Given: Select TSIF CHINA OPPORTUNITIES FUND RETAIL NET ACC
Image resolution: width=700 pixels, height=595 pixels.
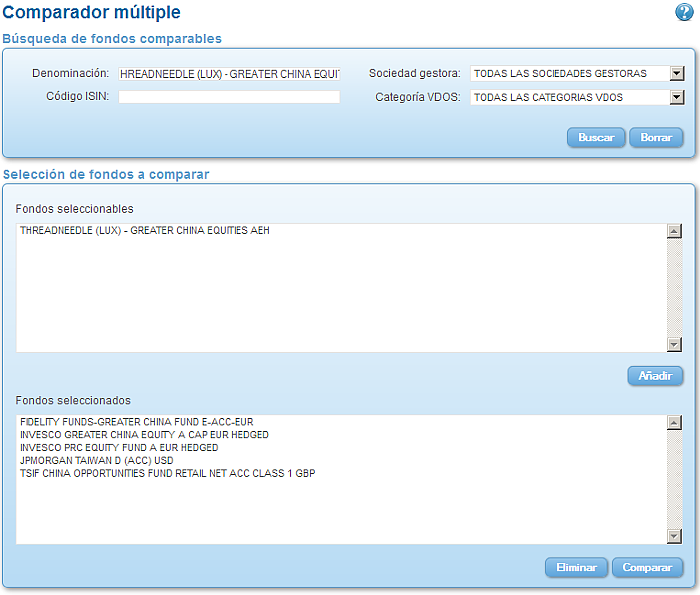Looking at the screenshot, I should [167, 473].
